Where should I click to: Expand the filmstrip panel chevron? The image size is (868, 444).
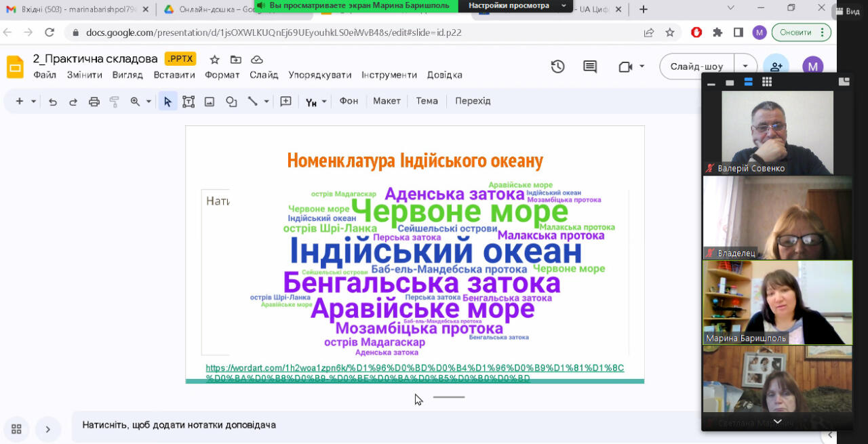48,429
